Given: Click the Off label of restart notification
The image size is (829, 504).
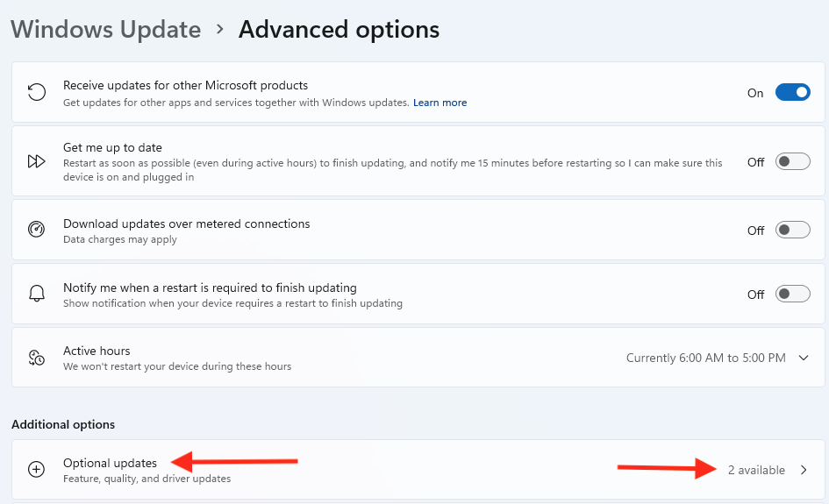Looking at the screenshot, I should pos(755,295).
